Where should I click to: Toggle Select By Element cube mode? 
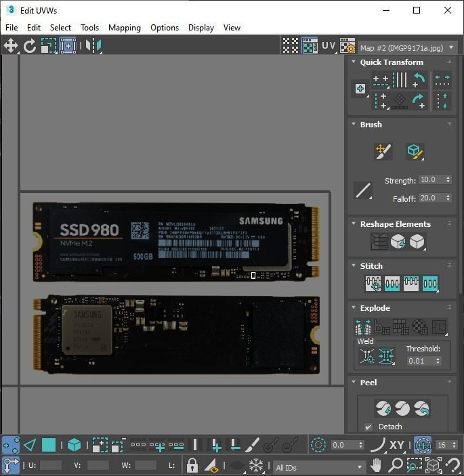pyautogui.click(x=74, y=445)
